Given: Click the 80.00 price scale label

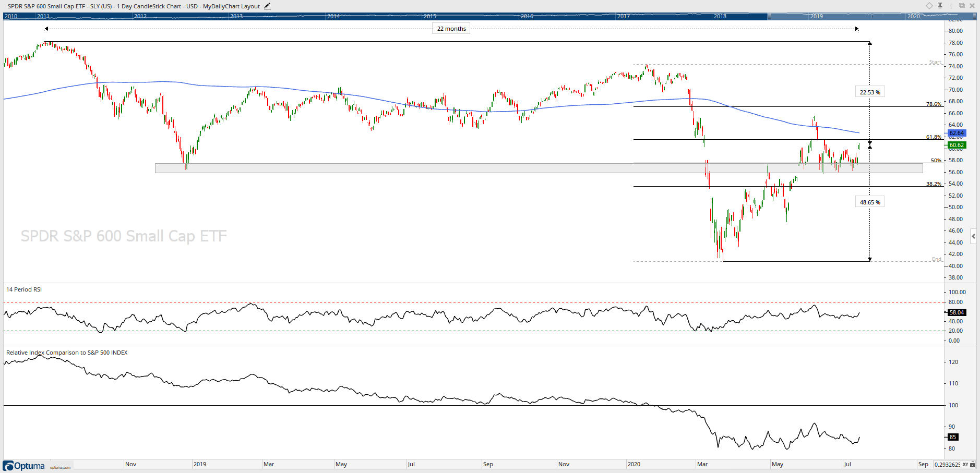Looking at the screenshot, I should click(x=955, y=31).
